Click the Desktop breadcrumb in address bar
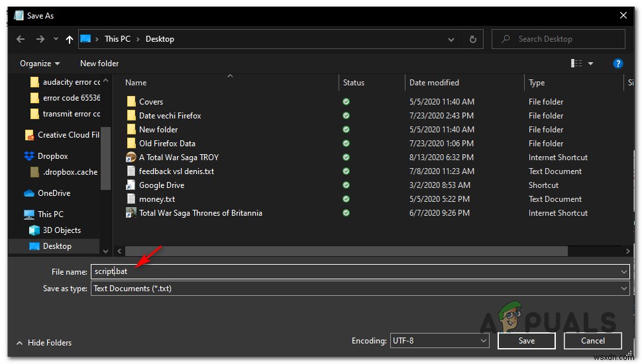 pyautogui.click(x=160, y=39)
